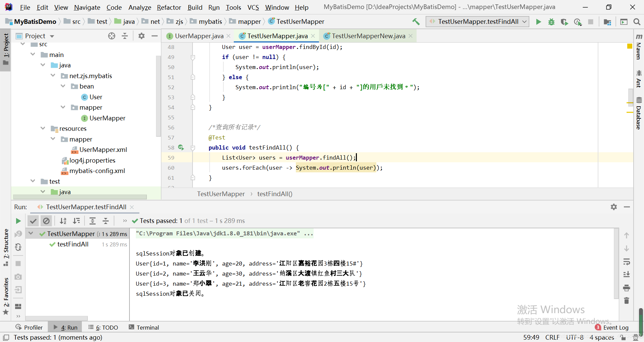This screenshot has width=644, height=342.
Task: Click the Project tree vertical scrollbar
Action: 158,96
